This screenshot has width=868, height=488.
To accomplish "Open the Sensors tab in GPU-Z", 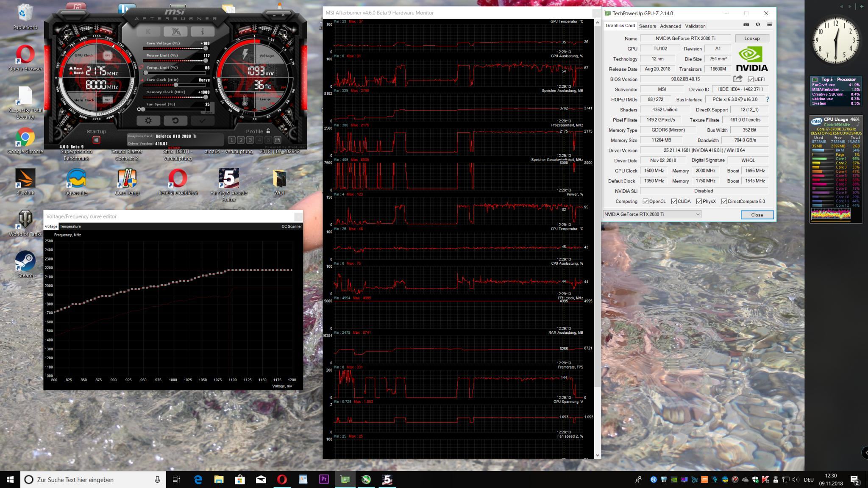I will coord(647,26).
